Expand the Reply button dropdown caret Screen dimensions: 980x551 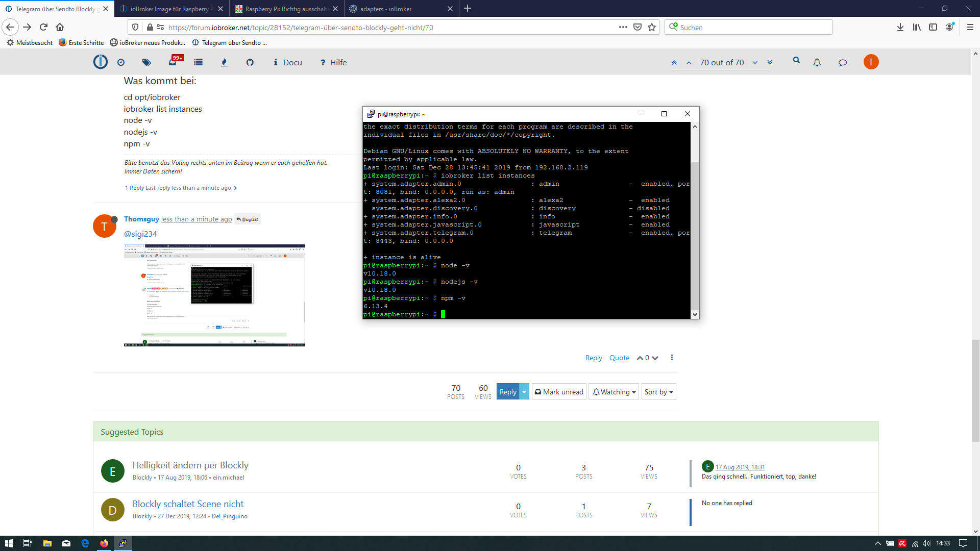click(524, 392)
